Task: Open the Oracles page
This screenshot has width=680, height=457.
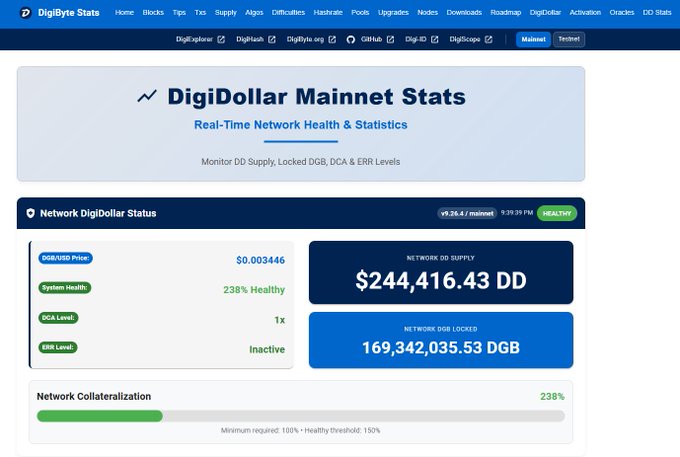Action: [622, 13]
